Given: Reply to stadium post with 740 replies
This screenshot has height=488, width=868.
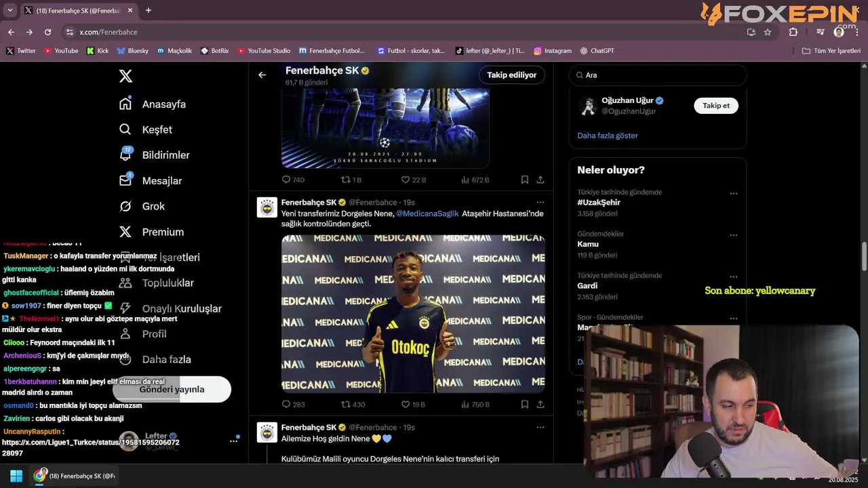Looking at the screenshot, I should [293, 180].
